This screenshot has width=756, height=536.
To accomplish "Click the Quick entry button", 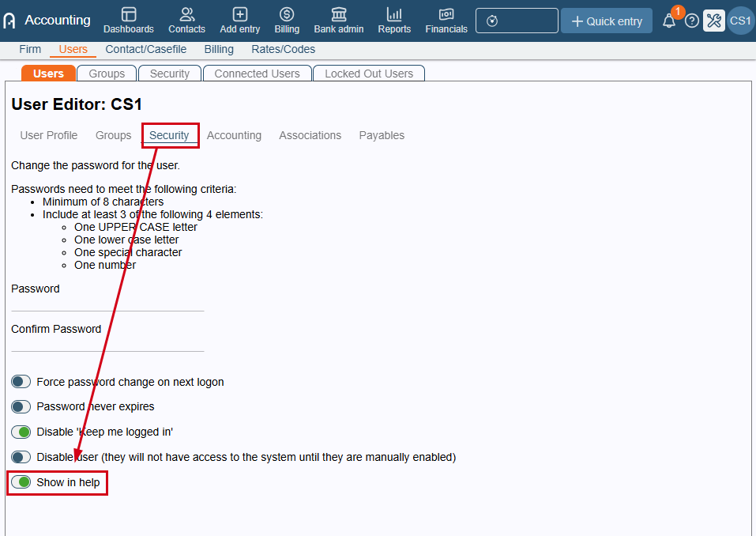I will click(607, 21).
